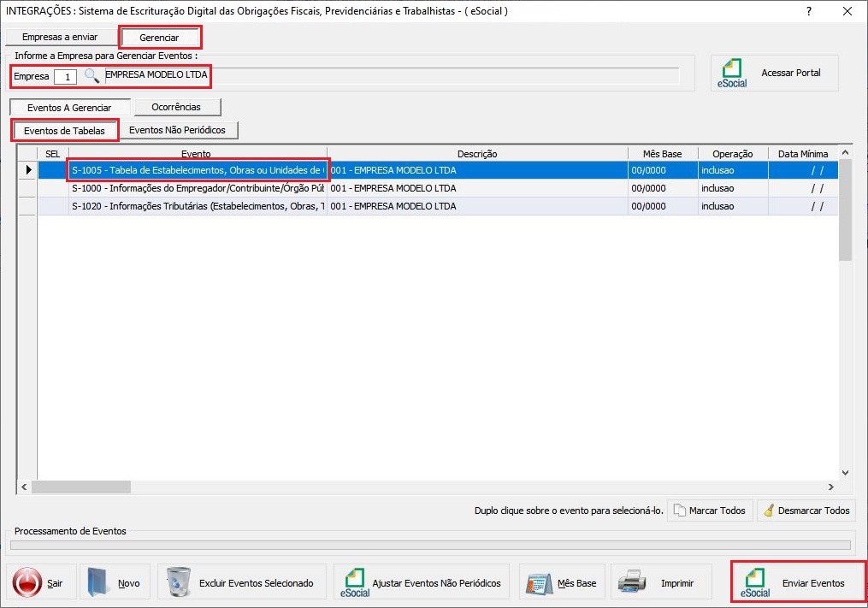
Task: Send events with Enviar Eventos button
Action: (x=798, y=583)
